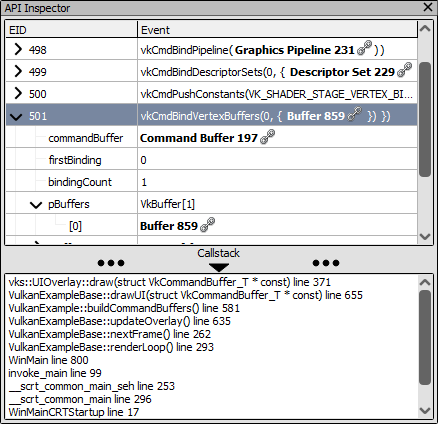The image size is (438, 424).
Task: Click link icon next to Graphics Pipeline 231
Action: [364, 48]
